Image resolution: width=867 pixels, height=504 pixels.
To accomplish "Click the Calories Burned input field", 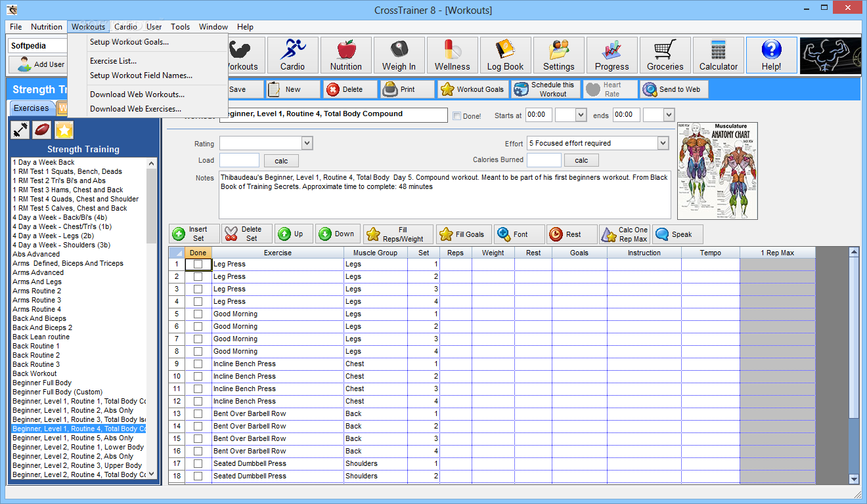I will coord(544,160).
